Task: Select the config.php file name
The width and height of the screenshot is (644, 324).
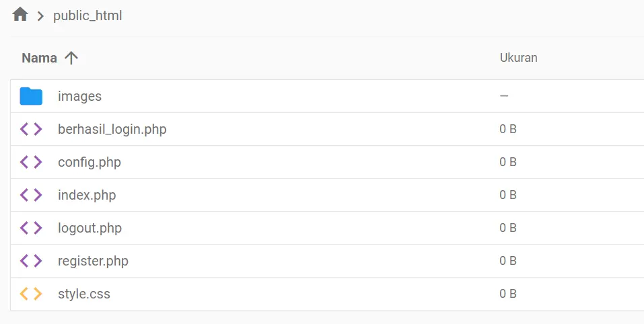Action: [90, 162]
